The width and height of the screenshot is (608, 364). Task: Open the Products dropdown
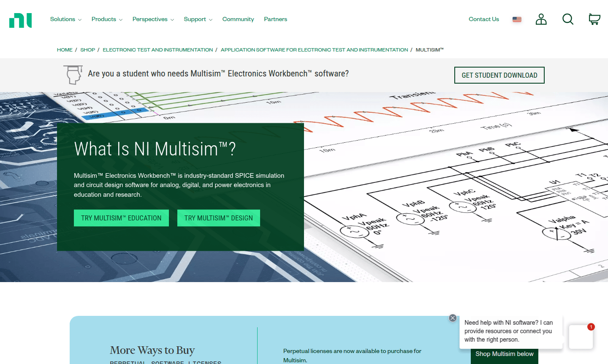(x=104, y=19)
